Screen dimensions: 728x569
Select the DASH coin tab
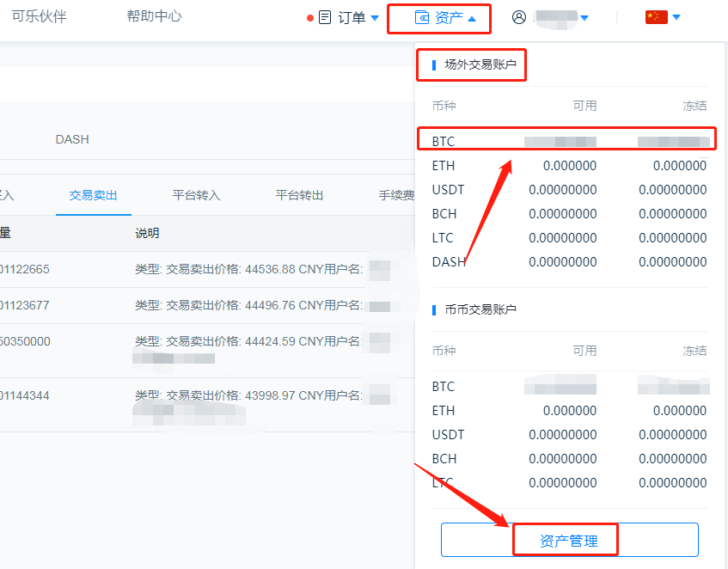tap(72, 139)
